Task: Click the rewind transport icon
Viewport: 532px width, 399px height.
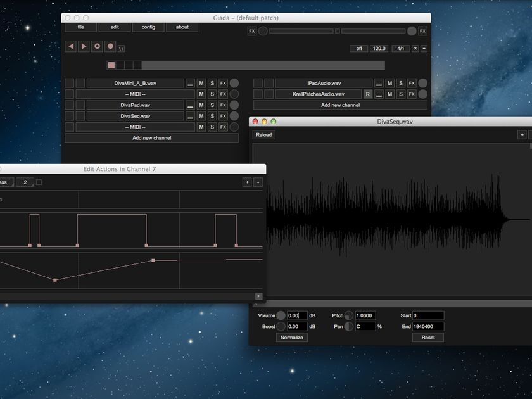Action: (71, 46)
